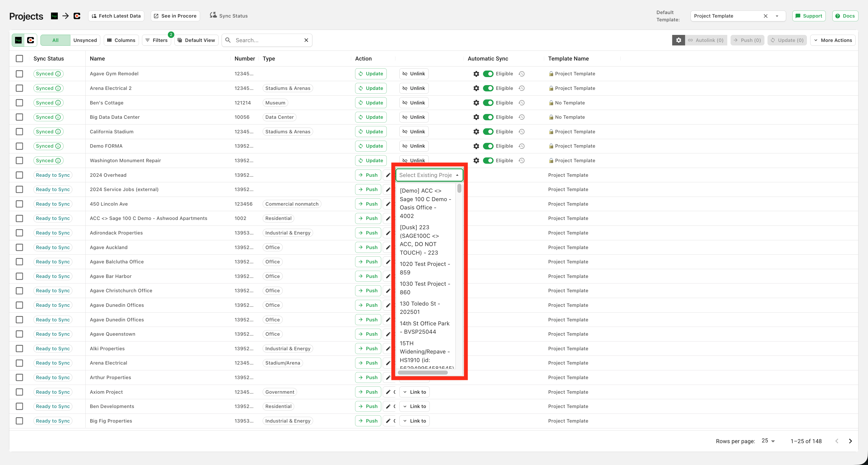
Task: Select '[Demo] ACC <> Sage 100 C Demo - Oasis Office' option
Action: pos(426,203)
